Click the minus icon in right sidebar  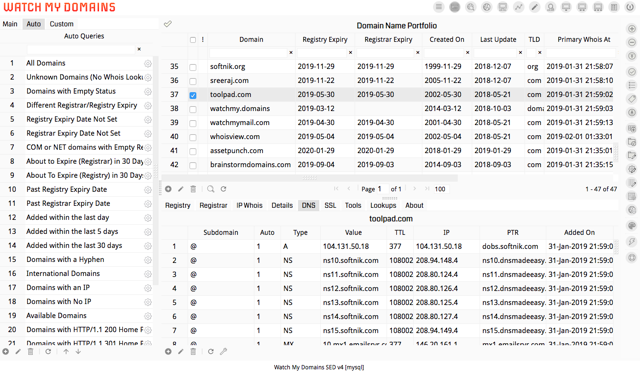[x=631, y=42]
